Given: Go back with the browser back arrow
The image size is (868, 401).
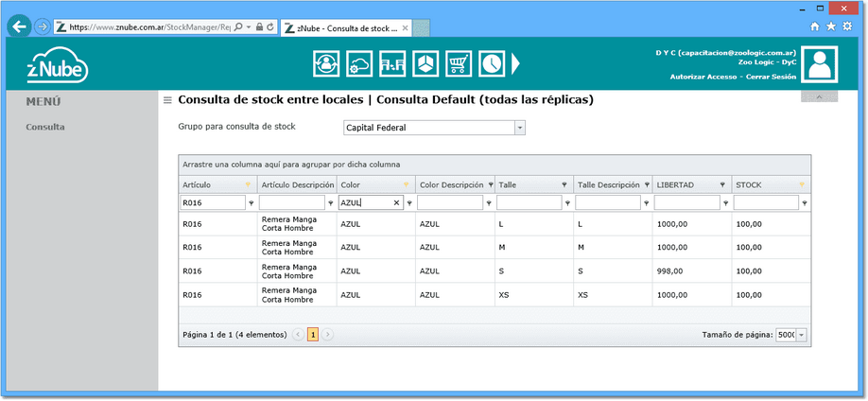Looking at the screenshot, I should 19,26.
